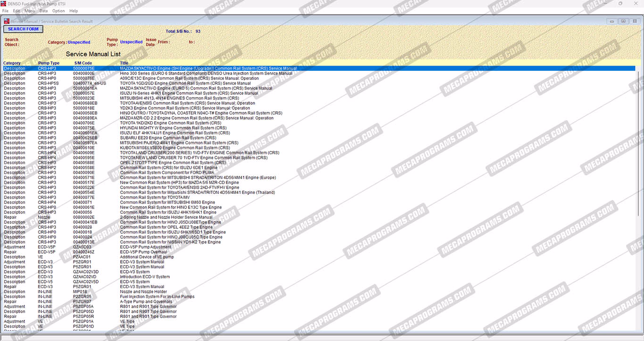
Task: Select the Hino 300 Series Urea Injection manual
Action: click(x=206, y=74)
